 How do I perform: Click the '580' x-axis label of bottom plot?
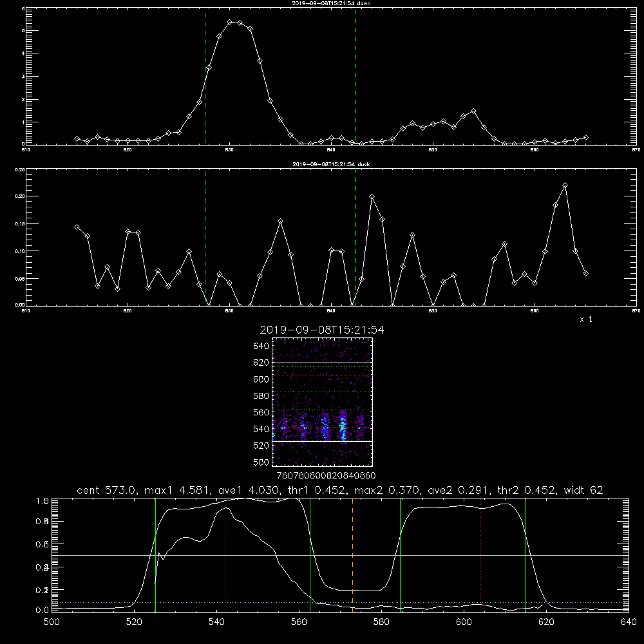381,622
